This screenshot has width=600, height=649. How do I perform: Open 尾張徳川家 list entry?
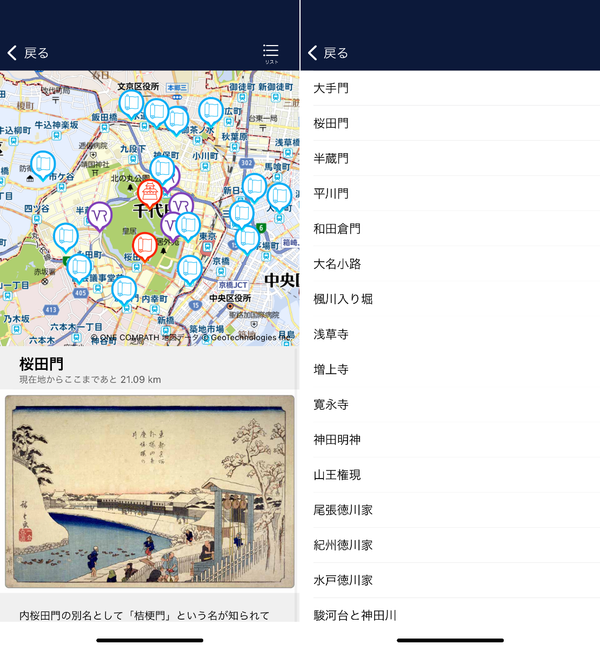click(x=450, y=510)
